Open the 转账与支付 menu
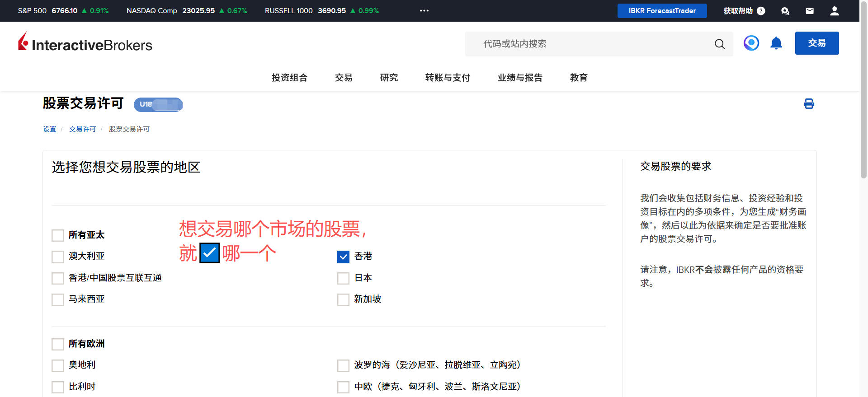The width and height of the screenshot is (868, 397). (x=448, y=78)
